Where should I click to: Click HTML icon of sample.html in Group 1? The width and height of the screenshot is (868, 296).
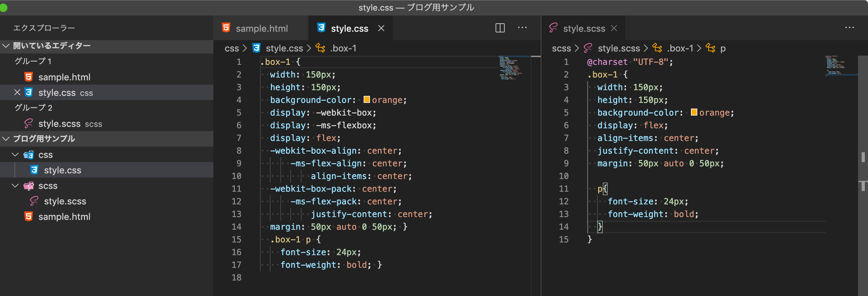click(29, 77)
